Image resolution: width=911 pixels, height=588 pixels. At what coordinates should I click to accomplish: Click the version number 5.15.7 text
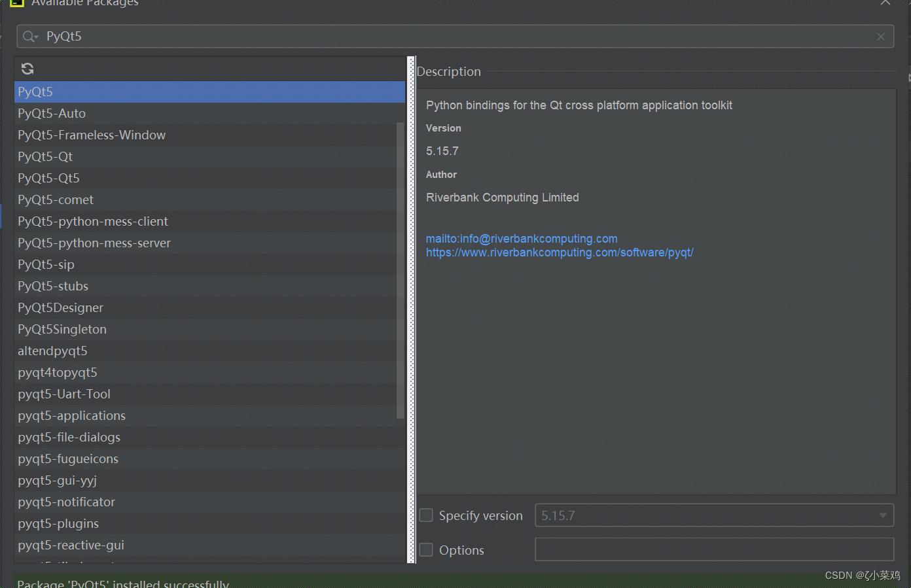442,151
